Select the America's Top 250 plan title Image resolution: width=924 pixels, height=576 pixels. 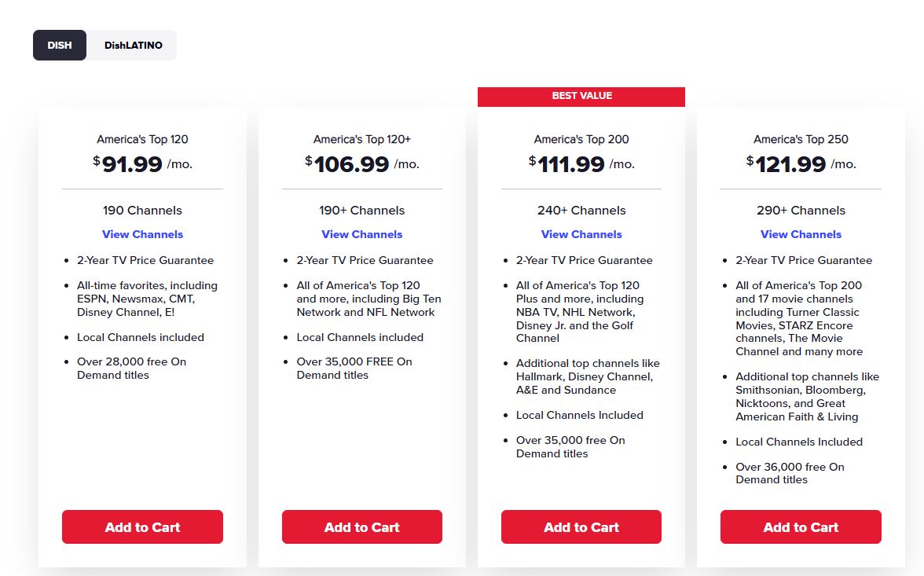pyautogui.click(x=801, y=139)
